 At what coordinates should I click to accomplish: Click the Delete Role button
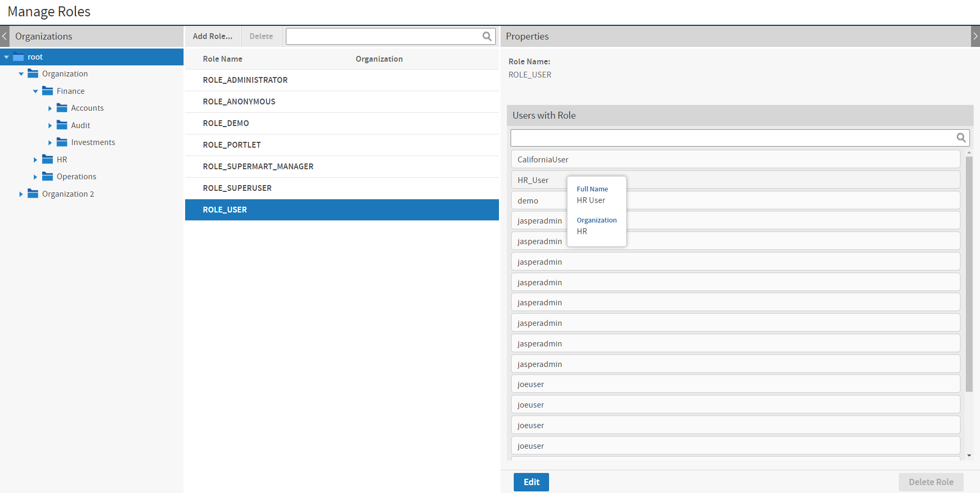[931, 482]
